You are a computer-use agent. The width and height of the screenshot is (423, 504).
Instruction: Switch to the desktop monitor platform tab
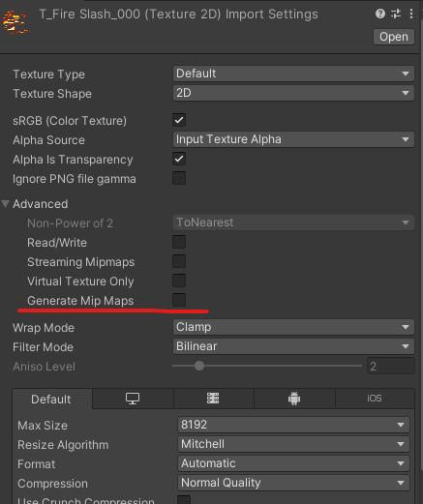tap(133, 399)
